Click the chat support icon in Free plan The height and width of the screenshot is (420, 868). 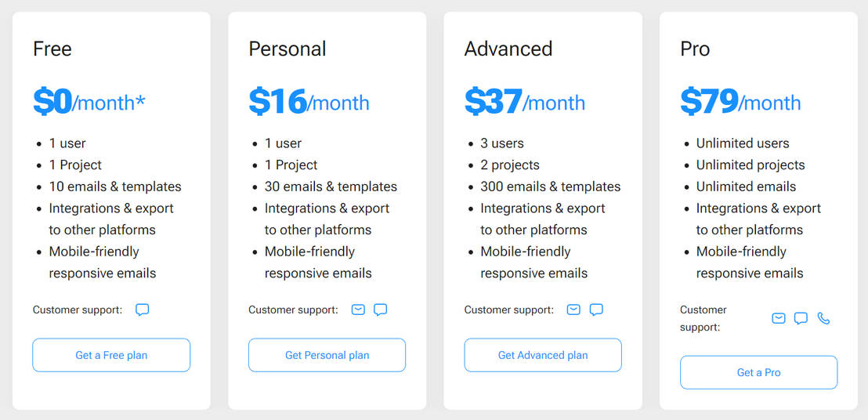142,310
